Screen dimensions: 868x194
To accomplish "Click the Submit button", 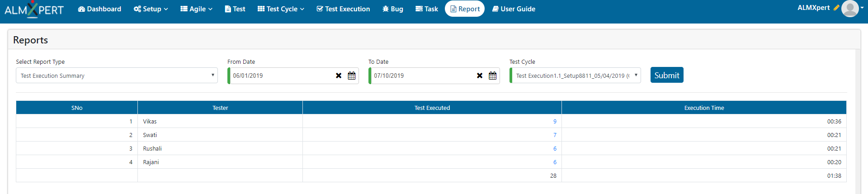I will pyautogui.click(x=667, y=75).
